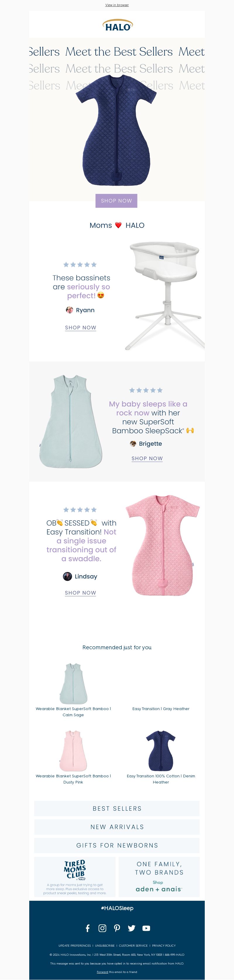Click the purple SHOP NOW button
Viewport: 234px width, 980px height.
pos(116,201)
